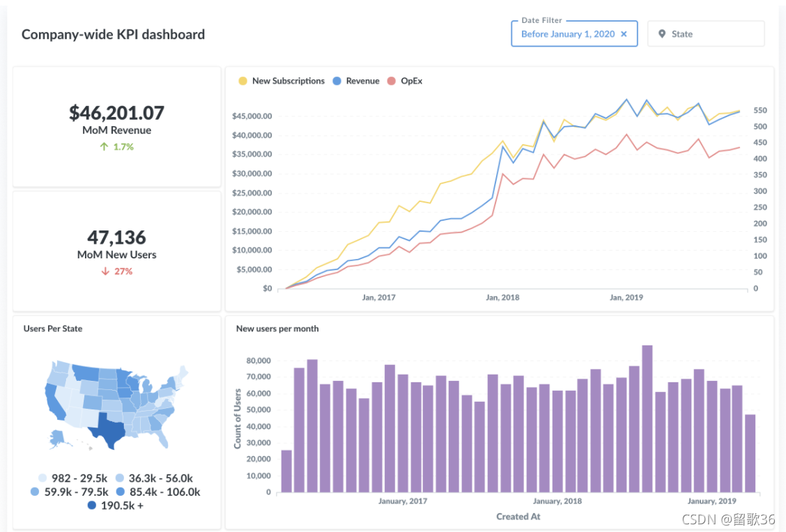Click the red down arrow under MoM New Users

pos(105,272)
